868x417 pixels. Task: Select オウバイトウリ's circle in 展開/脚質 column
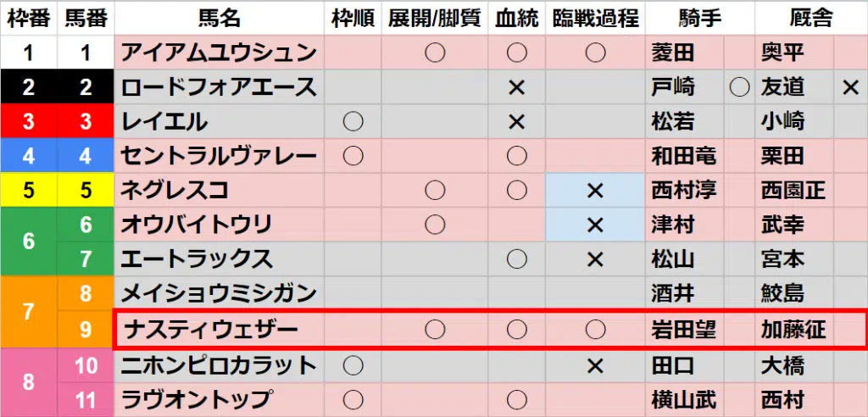pyautogui.click(x=435, y=225)
